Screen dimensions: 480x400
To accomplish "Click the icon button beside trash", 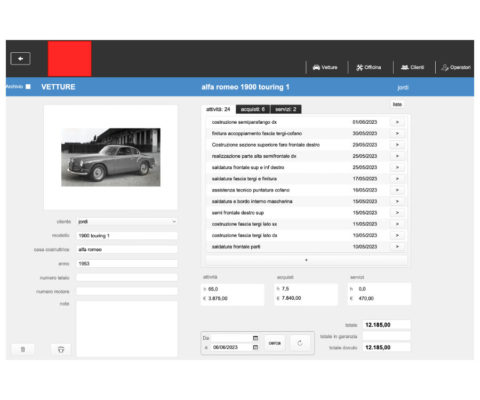I will 61,349.
